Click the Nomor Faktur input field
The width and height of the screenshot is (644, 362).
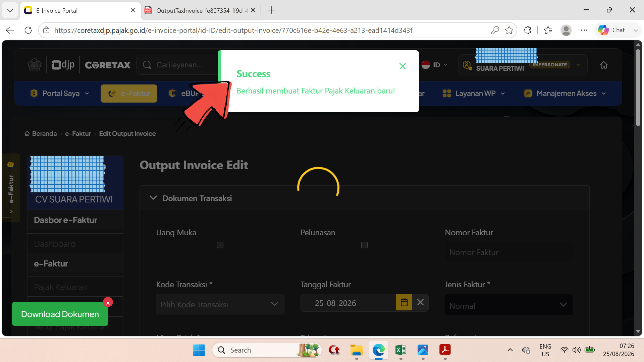coord(509,252)
